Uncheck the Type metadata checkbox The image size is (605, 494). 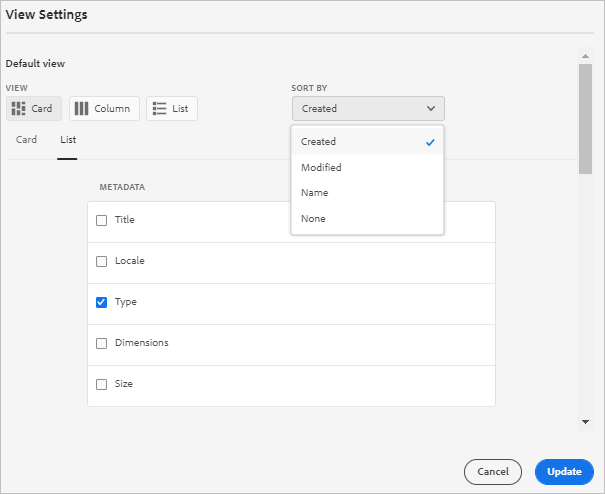pos(101,302)
